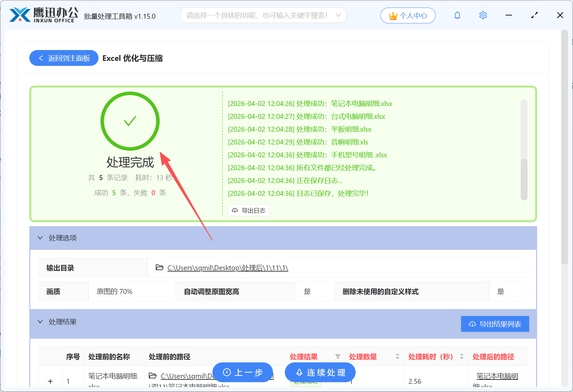This screenshot has height=392, width=573.
Task: Collapse the 处理选项 section
Action: point(40,238)
